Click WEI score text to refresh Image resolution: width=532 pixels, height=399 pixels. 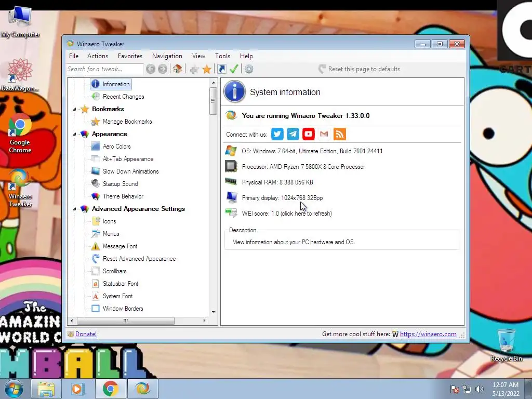coord(287,214)
